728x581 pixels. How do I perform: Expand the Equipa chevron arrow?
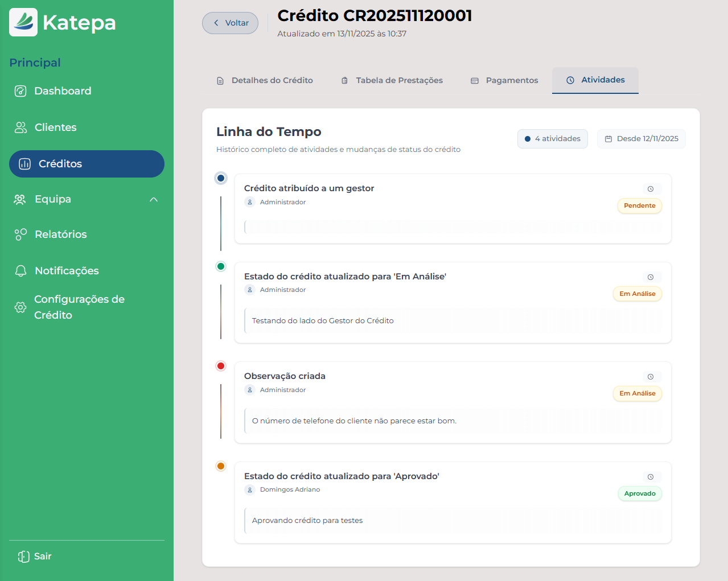click(154, 199)
